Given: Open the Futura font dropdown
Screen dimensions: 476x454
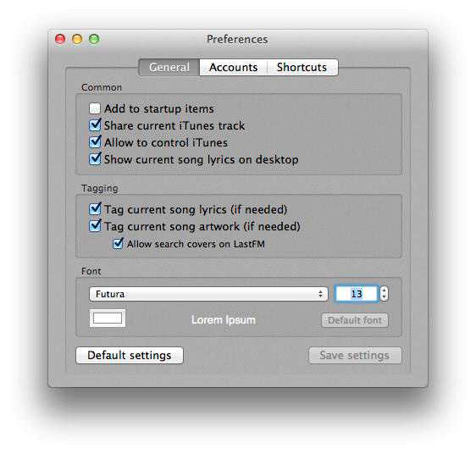Looking at the screenshot, I should 208,294.
